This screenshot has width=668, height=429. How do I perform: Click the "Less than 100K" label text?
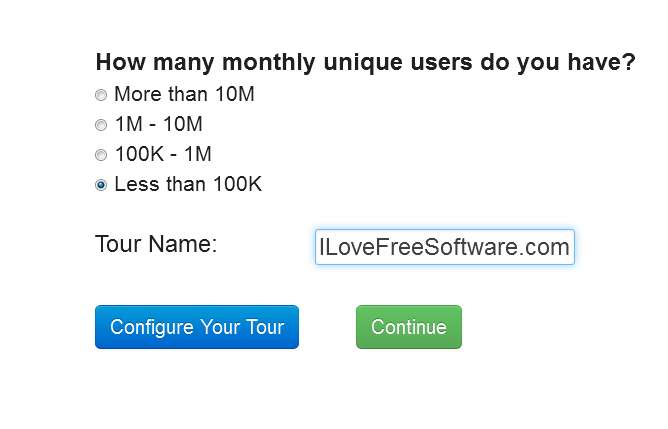pyautogui.click(x=188, y=185)
